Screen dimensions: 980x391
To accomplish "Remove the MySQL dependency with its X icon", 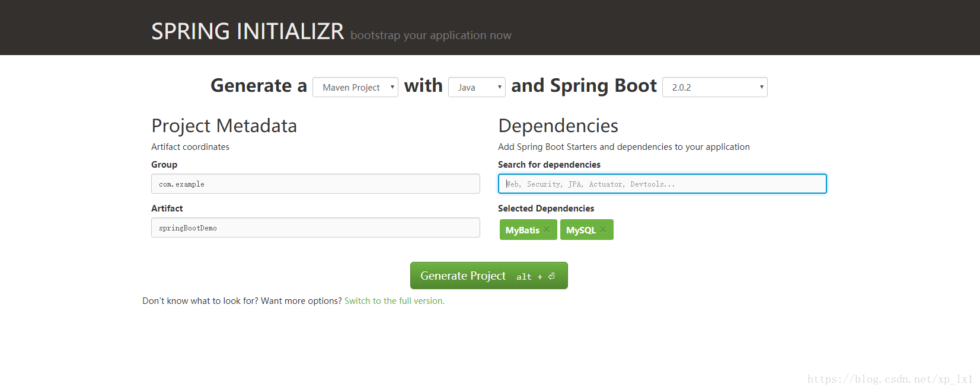I will click(603, 230).
